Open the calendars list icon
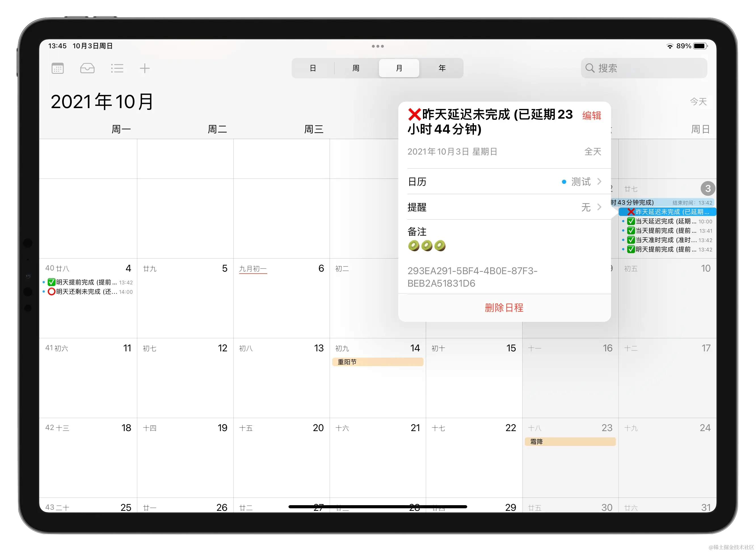 click(x=58, y=68)
